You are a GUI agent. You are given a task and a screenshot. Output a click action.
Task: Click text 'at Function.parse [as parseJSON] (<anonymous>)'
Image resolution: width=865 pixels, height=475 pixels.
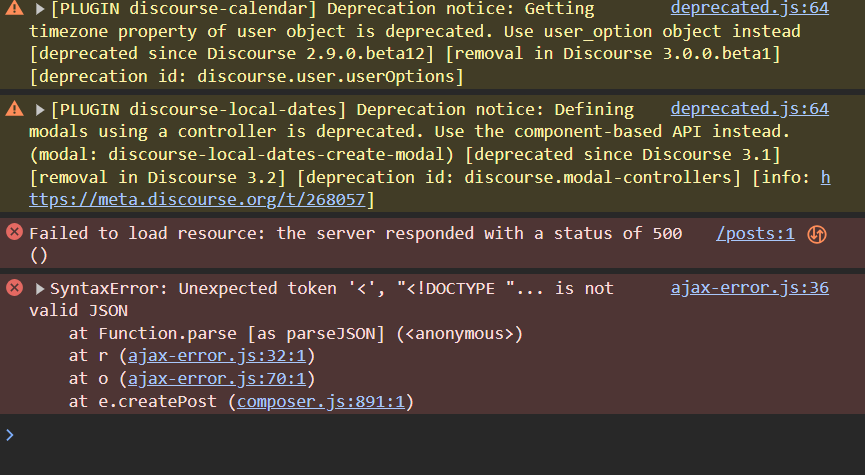pos(296,334)
